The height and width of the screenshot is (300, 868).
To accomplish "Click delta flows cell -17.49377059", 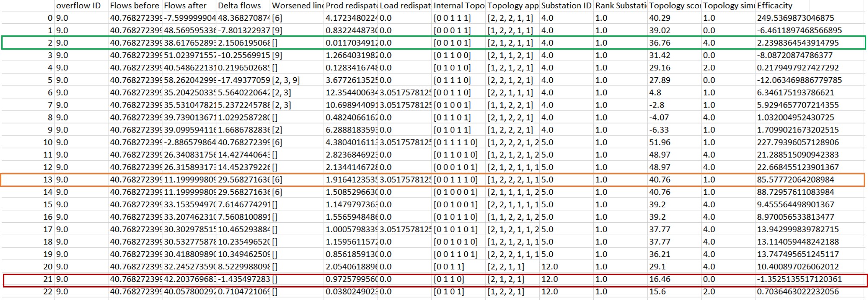I will point(244,80).
